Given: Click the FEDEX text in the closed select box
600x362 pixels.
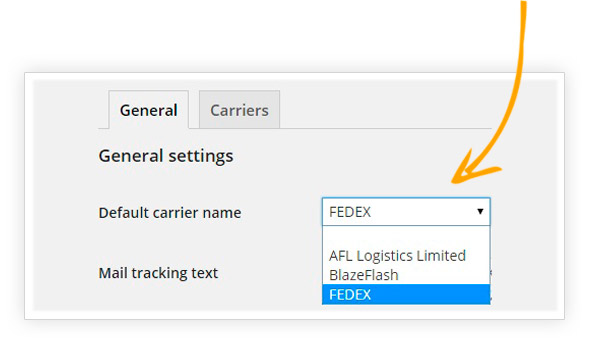Looking at the screenshot, I should click(x=350, y=212).
